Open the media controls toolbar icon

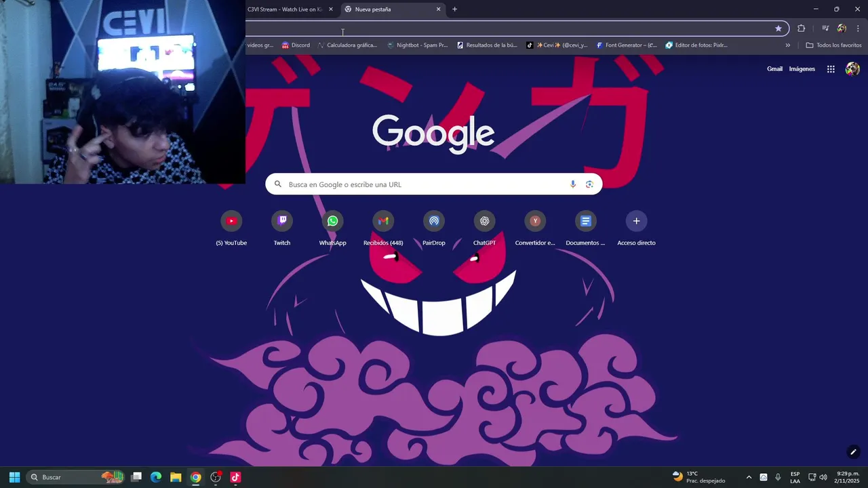(825, 28)
